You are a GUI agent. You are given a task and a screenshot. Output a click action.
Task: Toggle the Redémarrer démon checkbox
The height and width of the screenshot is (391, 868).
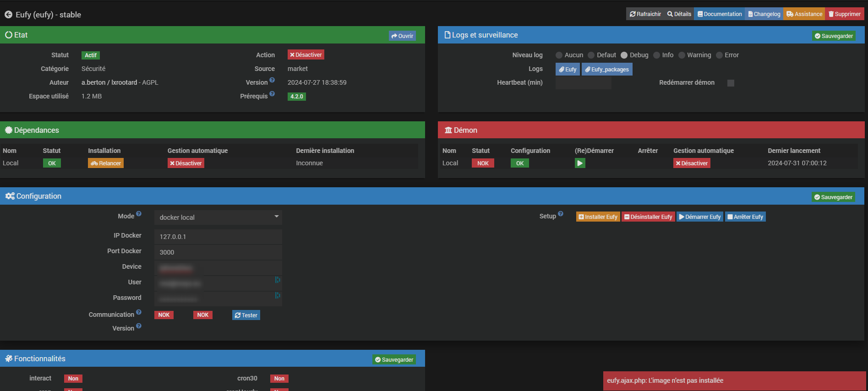point(731,83)
